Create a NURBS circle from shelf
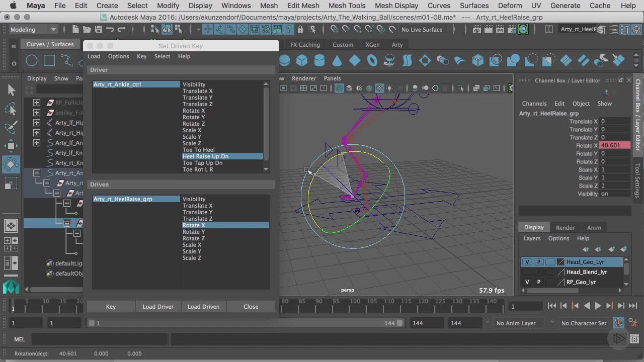Screen dimensions: 644x362 click(32, 61)
